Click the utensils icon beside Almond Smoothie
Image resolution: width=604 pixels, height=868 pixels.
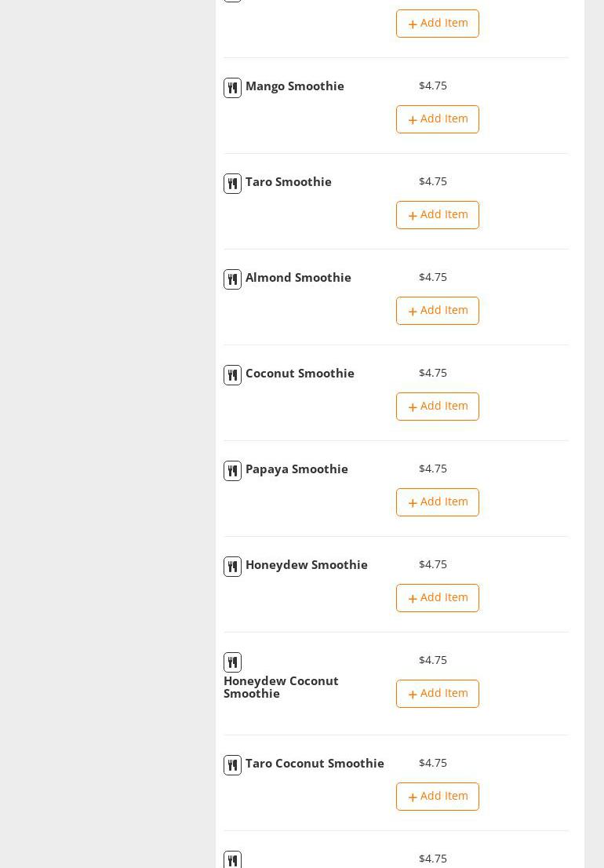(232, 279)
